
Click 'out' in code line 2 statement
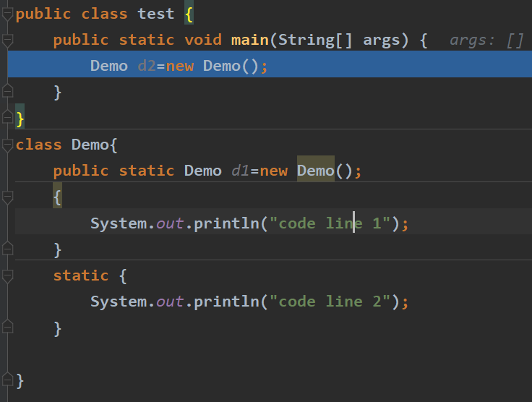[x=170, y=302]
